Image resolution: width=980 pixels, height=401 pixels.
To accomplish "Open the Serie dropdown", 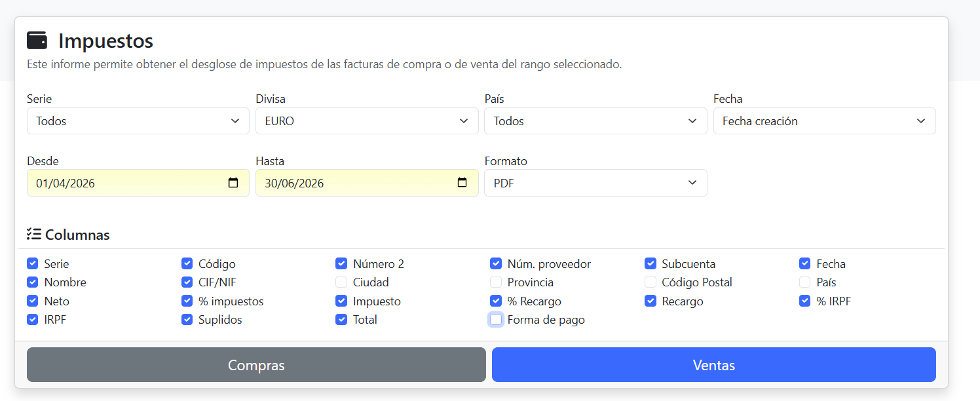I will (x=138, y=121).
